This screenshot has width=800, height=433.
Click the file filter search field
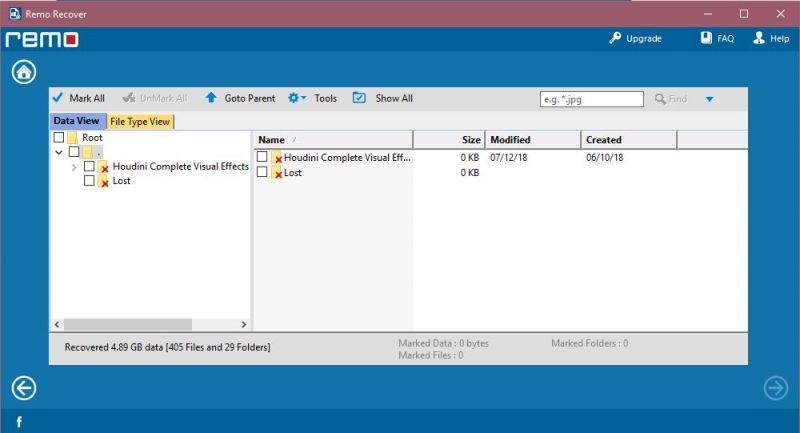[592, 99]
